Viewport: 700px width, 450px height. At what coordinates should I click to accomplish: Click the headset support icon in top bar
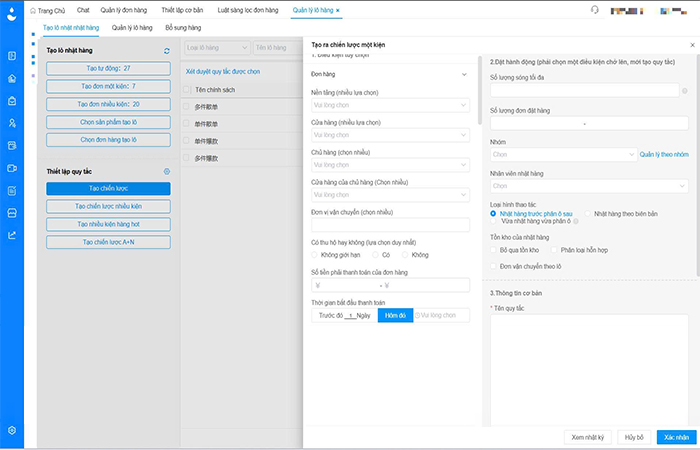click(x=595, y=9)
